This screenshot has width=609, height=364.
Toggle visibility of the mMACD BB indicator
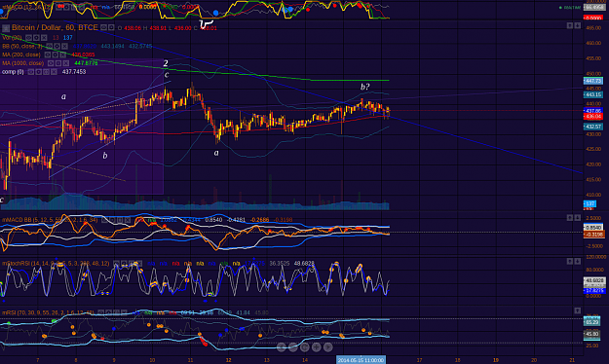(x=105, y=220)
